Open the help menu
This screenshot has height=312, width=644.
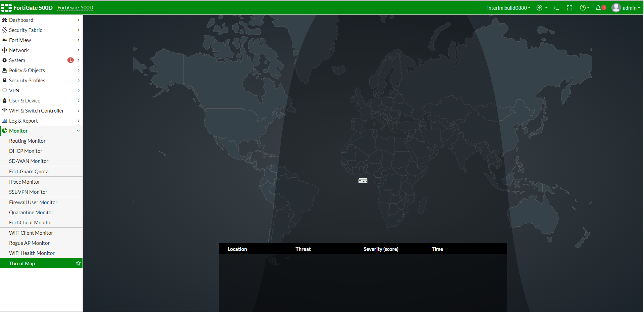point(584,8)
